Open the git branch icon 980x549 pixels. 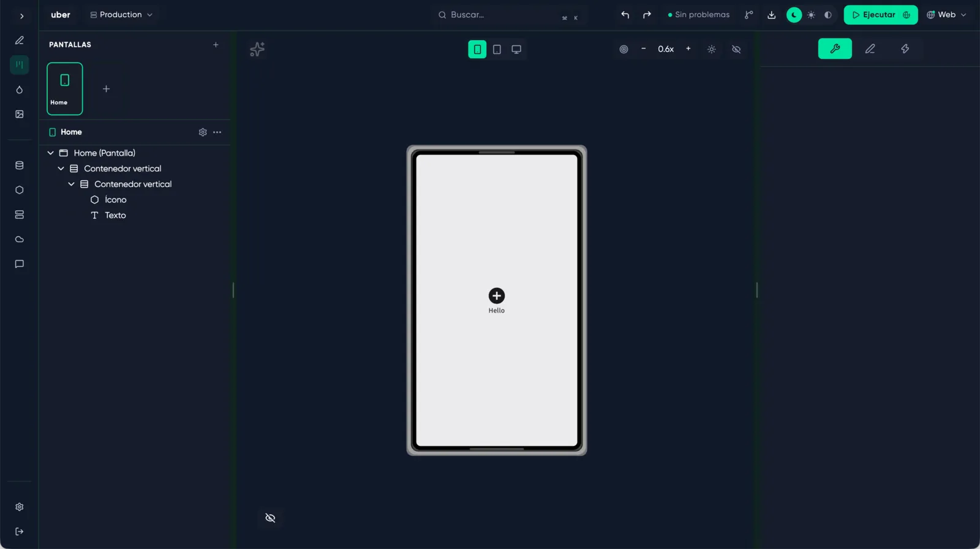[748, 15]
